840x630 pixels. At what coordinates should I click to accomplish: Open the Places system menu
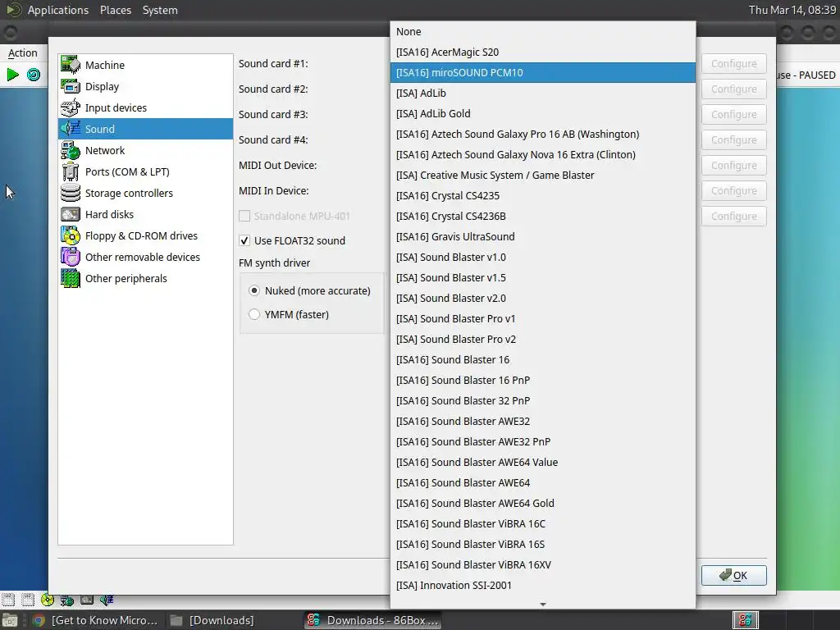[115, 10]
